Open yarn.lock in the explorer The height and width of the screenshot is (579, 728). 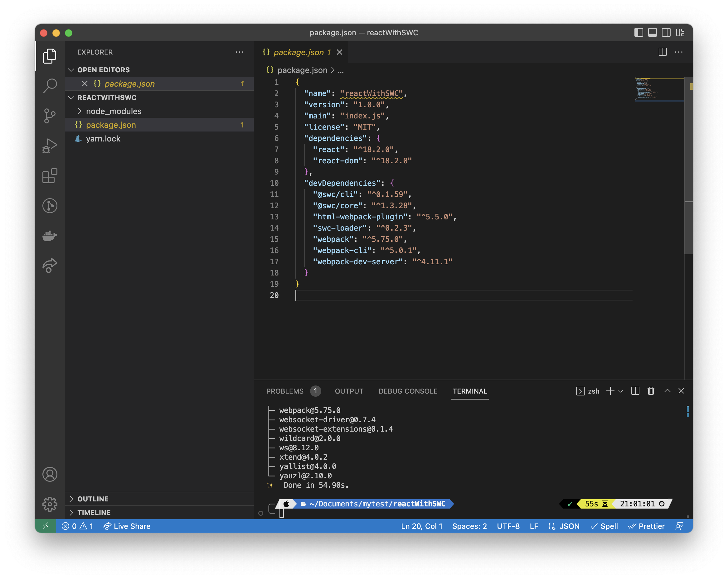point(103,139)
